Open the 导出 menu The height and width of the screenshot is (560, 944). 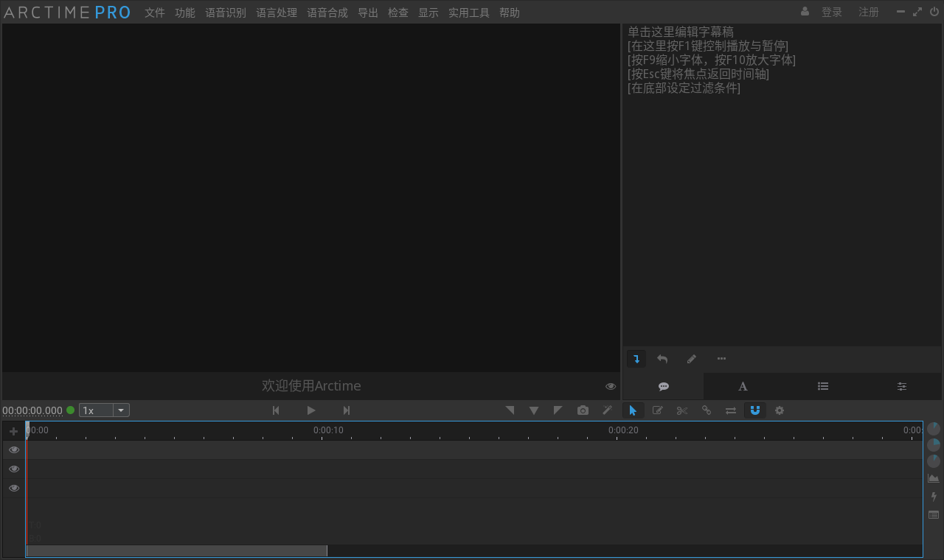(368, 13)
